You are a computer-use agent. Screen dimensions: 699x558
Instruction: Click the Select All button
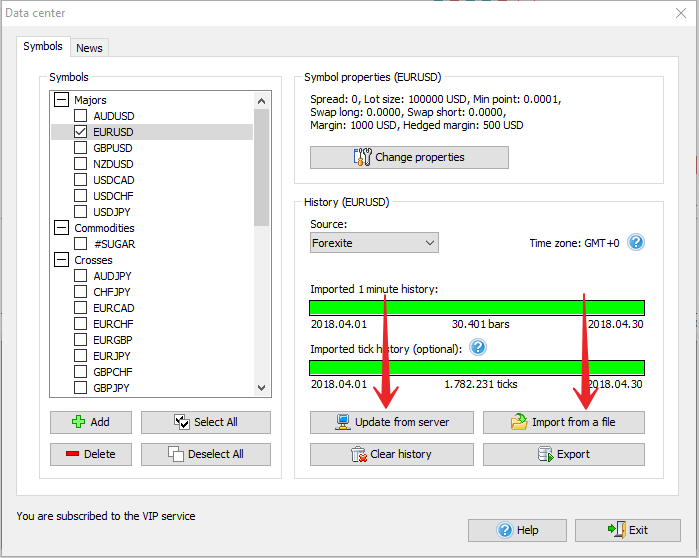click(x=205, y=422)
